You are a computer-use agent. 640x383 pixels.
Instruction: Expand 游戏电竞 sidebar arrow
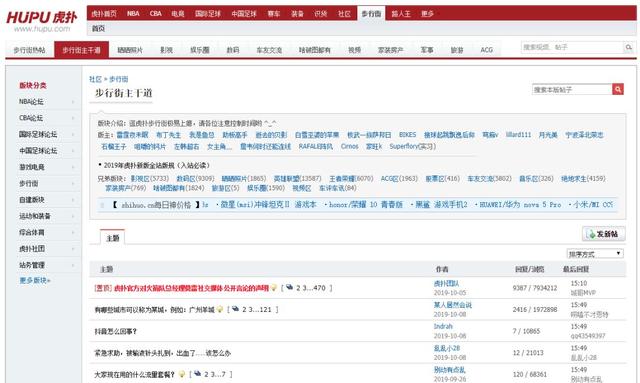[73, 167]
